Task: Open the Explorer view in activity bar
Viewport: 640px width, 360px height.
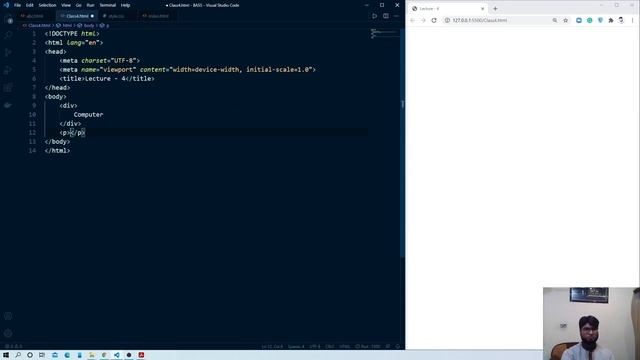Action: 8,20
